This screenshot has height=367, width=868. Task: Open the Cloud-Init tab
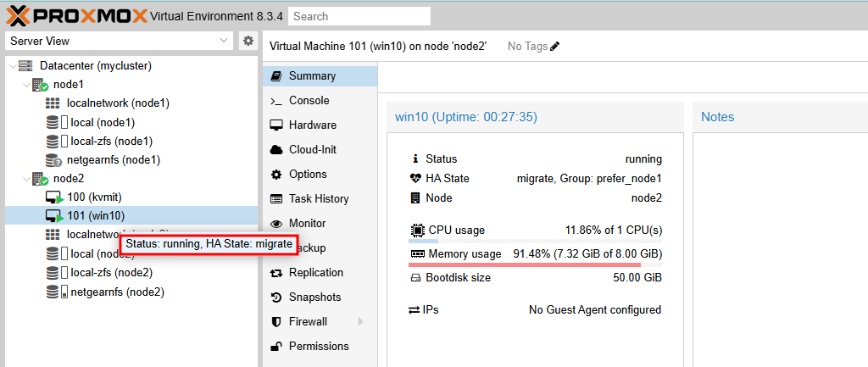[320, 149]
